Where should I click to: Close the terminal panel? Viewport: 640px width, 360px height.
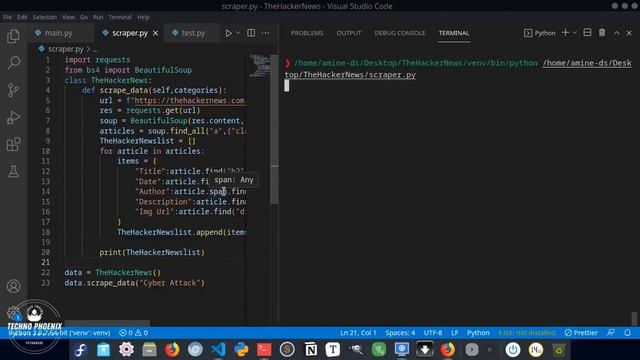pyautogui.click(x=629, y=33)
